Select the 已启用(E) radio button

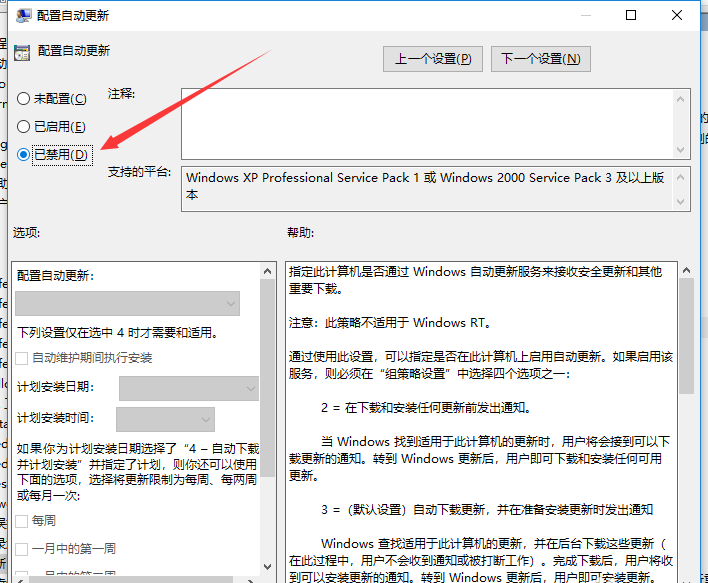23,126
